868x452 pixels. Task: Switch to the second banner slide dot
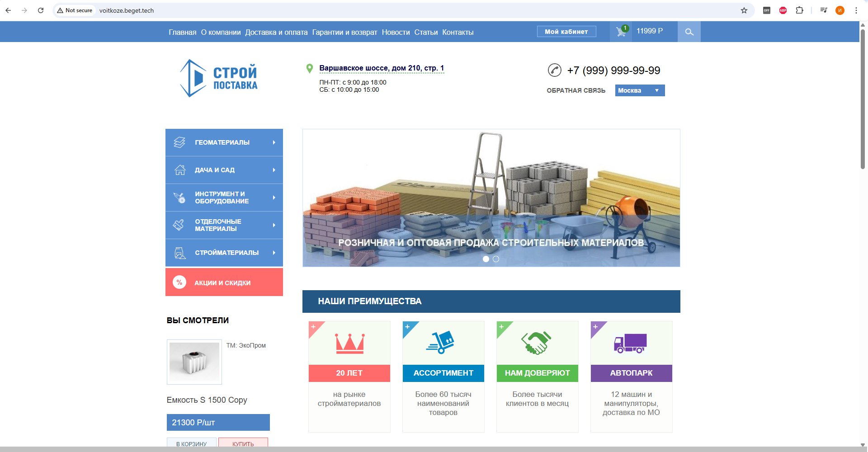496,259
